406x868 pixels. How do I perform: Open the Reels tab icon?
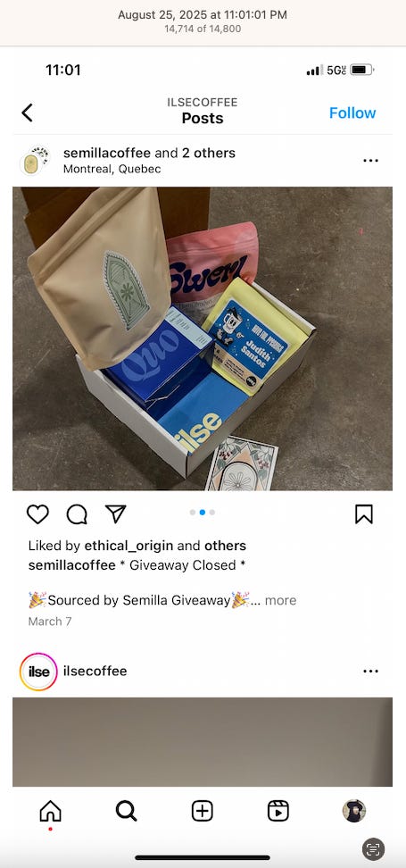pyautogui.click(x=278, y=812)
